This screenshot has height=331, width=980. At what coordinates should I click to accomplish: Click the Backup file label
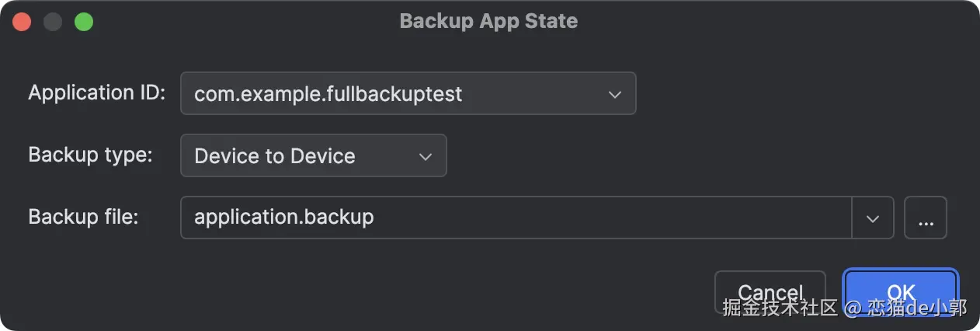pyautogui.click(x=83, y=217)
